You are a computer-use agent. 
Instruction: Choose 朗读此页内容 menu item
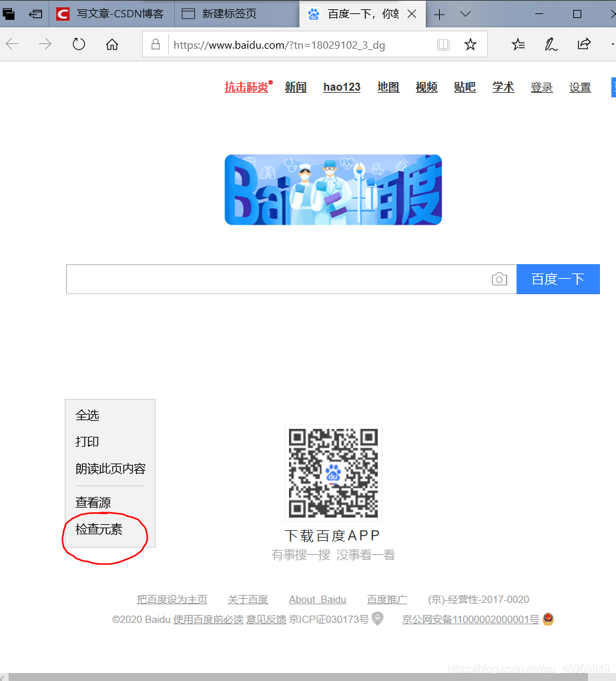pos(110,469)
